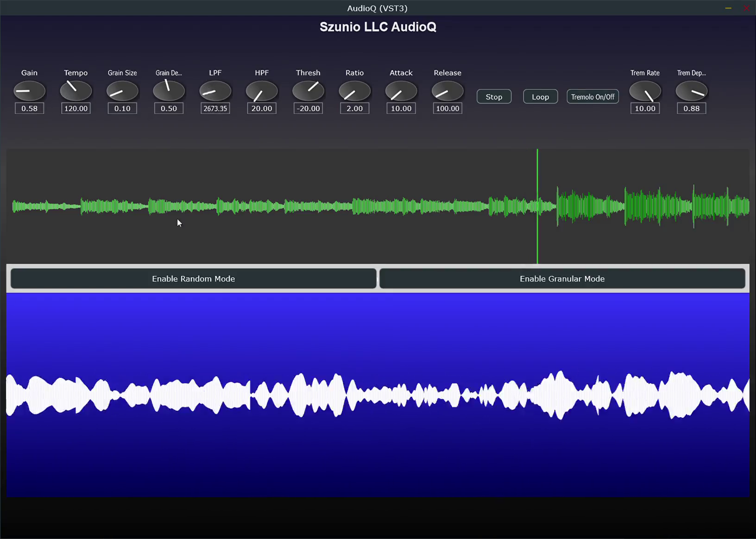Click the Release value field 100.00

coord(447,108)
